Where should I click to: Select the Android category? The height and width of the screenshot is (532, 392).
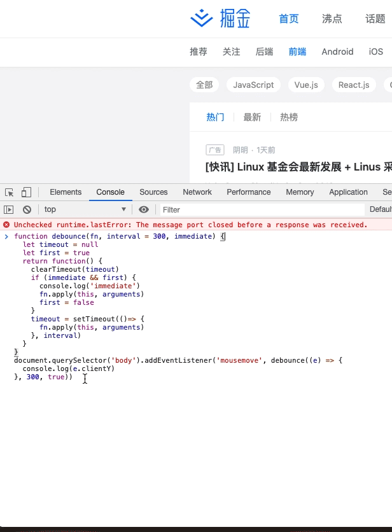coord(337,52)
